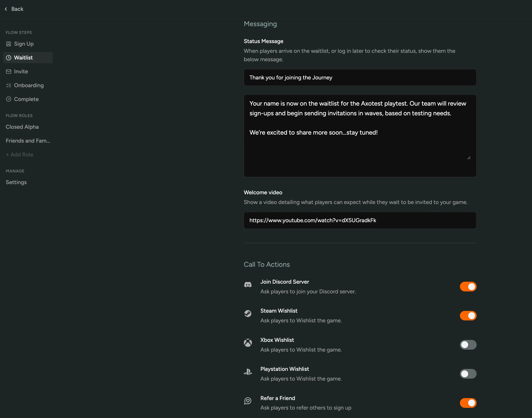
Task: Click the PlayStation icon beside Playstation Wishlist
Action: pyautogui.click(x=248, y=371)
